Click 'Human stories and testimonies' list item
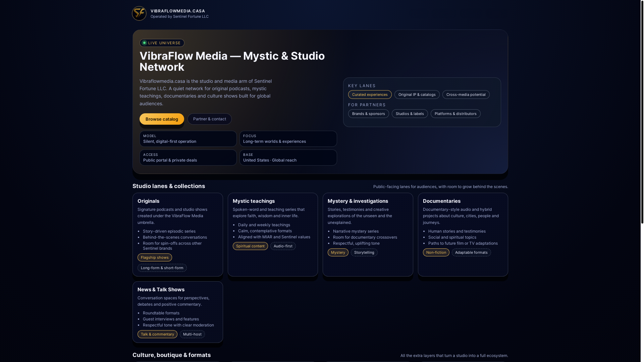644x362 pixels. point(457,231)
